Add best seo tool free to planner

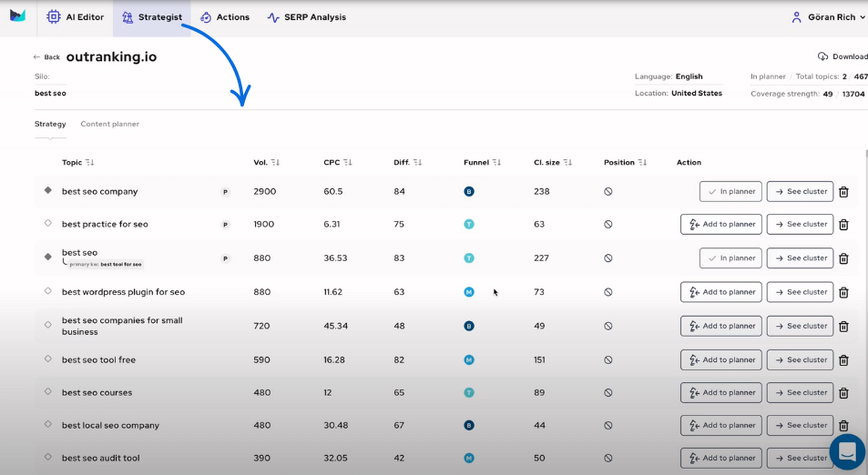tap(721, 360)
